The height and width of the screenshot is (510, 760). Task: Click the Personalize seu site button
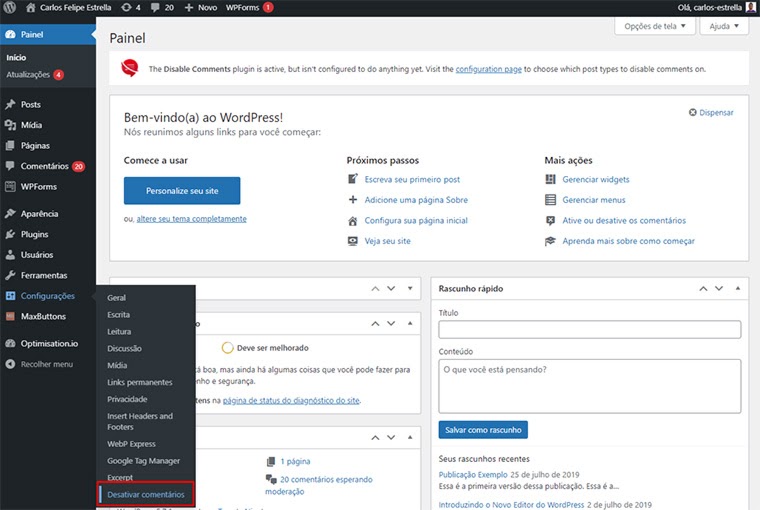click(182, 190)
